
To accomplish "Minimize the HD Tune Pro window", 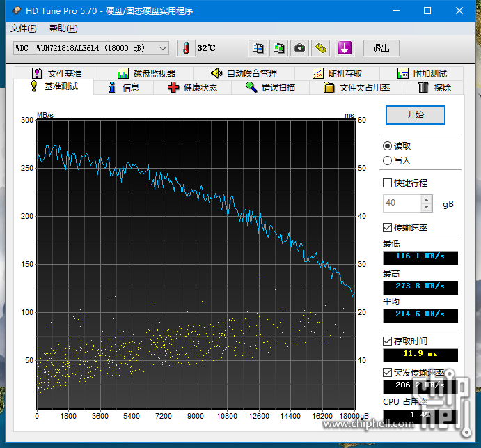I will click(x=396, y=10).
